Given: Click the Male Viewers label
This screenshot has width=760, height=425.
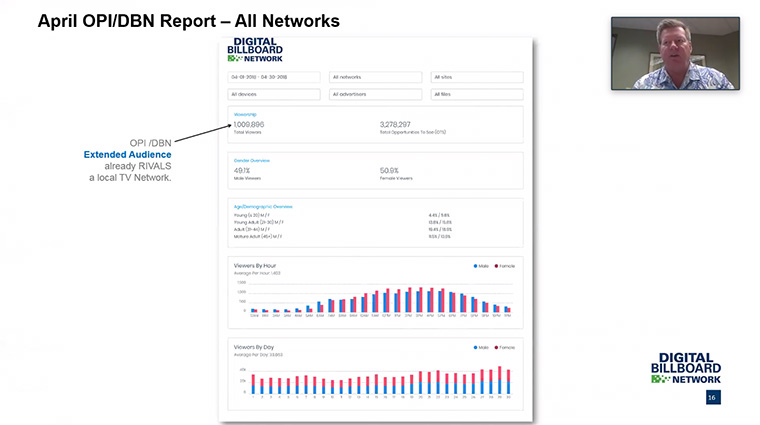Looking at the screenshot, I should (247, 178).
